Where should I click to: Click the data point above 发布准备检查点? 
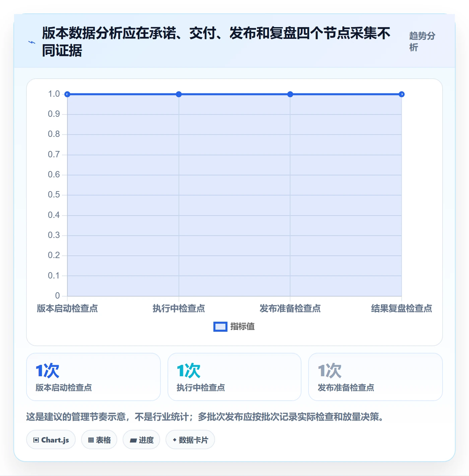tap(290, 94)
